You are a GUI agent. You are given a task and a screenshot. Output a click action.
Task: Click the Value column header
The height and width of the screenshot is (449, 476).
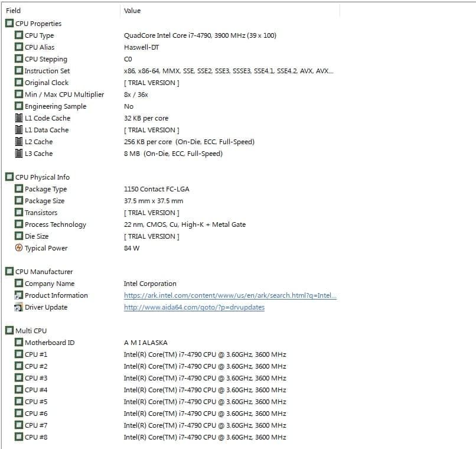pos(132,11)
